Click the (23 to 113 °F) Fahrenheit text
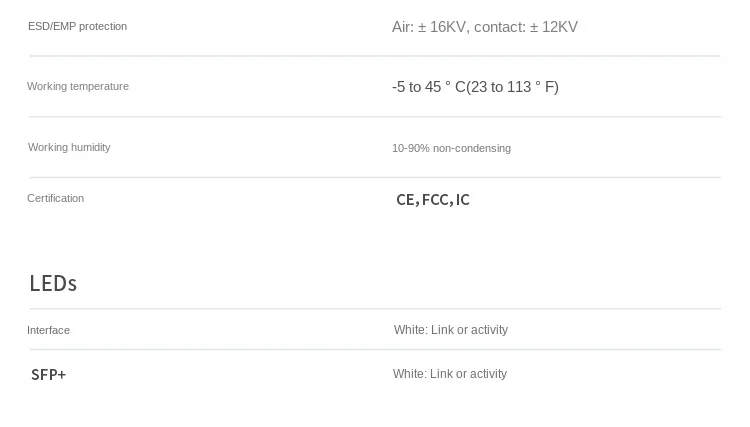 point(514,87)
